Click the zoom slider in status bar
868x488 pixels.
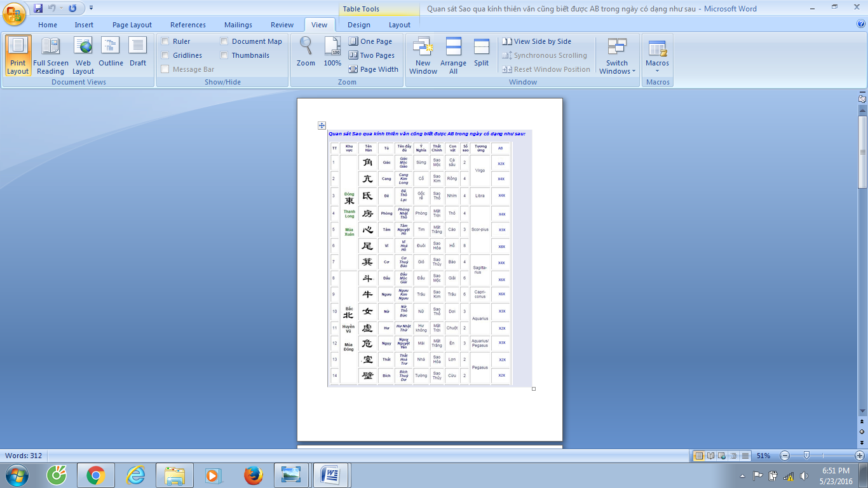806,456
